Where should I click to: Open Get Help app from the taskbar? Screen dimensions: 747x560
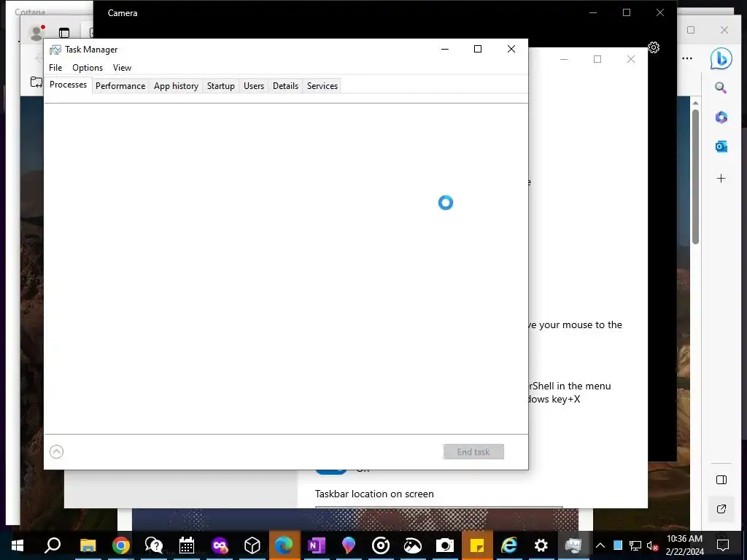[x=153, y=545]
